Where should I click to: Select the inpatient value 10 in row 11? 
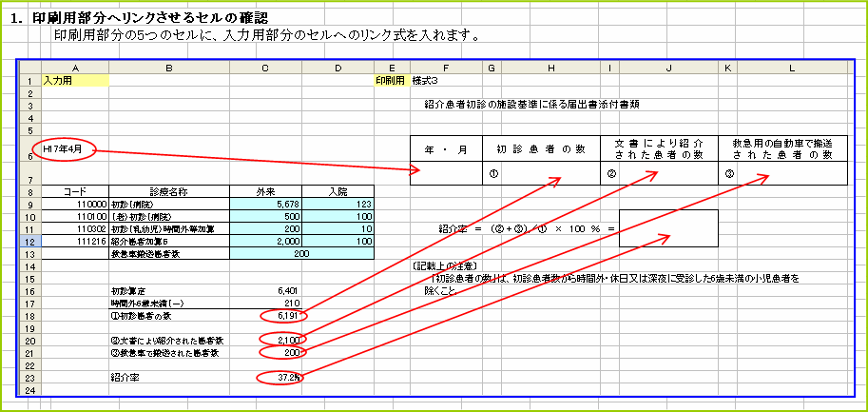point(338,228)
